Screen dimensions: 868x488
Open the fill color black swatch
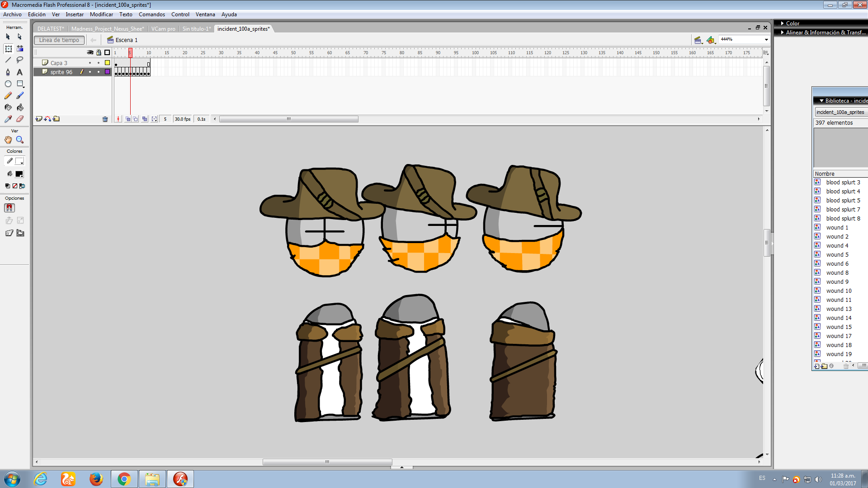[x=19, y=174]
